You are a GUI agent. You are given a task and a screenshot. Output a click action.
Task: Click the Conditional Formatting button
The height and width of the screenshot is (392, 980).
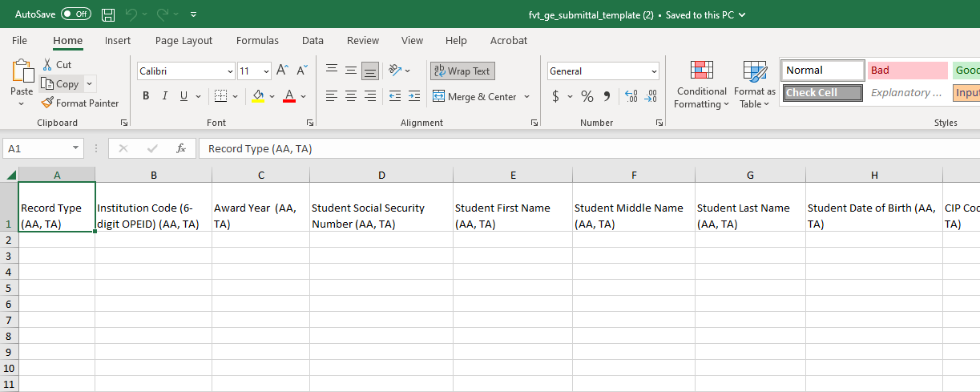(x=701, y=87)
